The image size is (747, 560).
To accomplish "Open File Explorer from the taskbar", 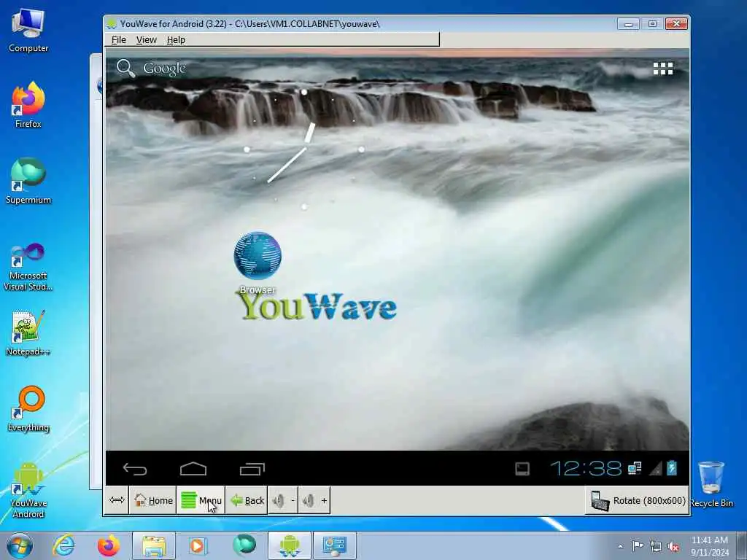I will pyautogui.click(x=154, y=545).
